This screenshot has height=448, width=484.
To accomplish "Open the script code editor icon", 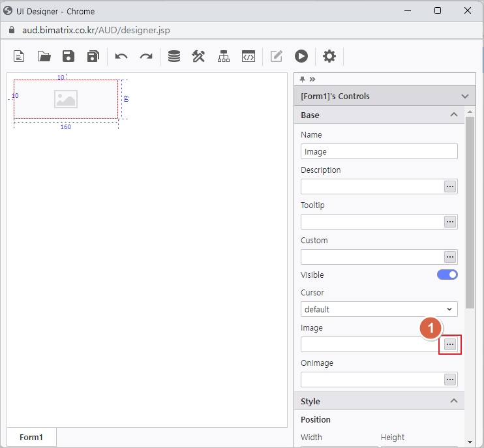I will pyautogui.click(x=248, y=56).
